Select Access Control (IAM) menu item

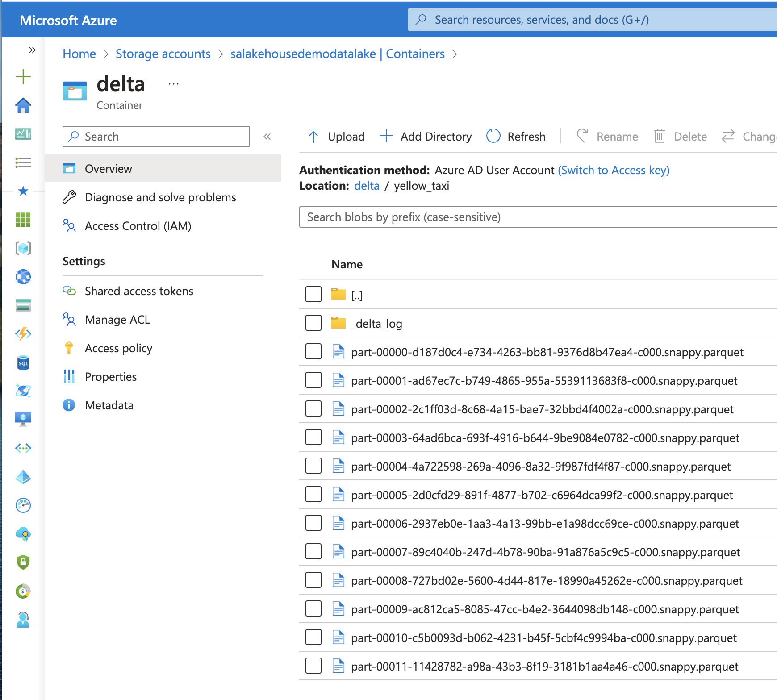[x=138, y=226]
